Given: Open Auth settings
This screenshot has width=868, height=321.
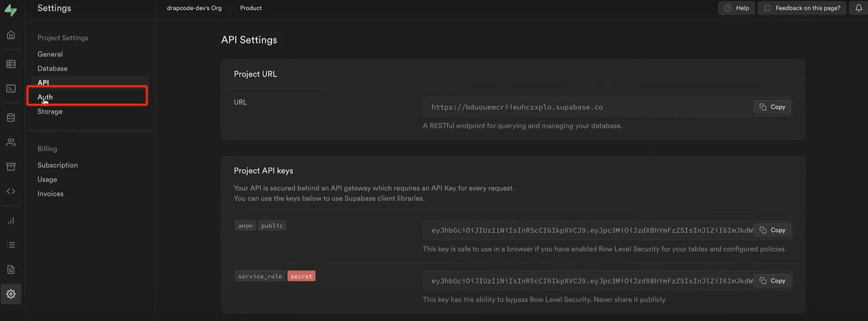Looking at the screenshot, I should [x=45, y=97].
